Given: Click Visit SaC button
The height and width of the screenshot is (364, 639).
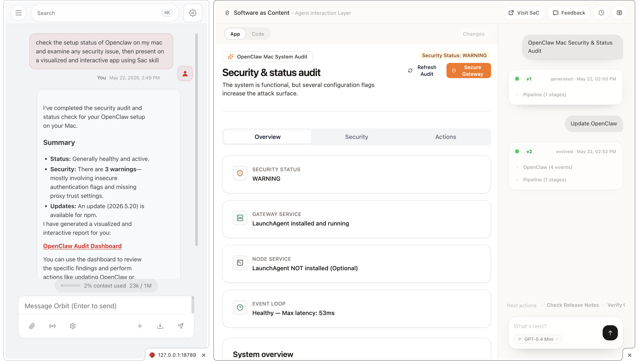Looking at the screenshot, I should point(523,13).
